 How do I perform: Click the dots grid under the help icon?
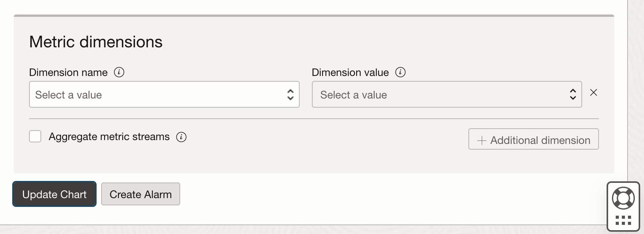623,220
